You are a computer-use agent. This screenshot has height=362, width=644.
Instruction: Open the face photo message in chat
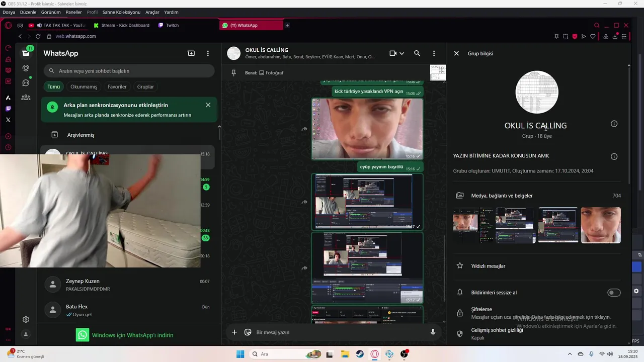coord(367,129)
